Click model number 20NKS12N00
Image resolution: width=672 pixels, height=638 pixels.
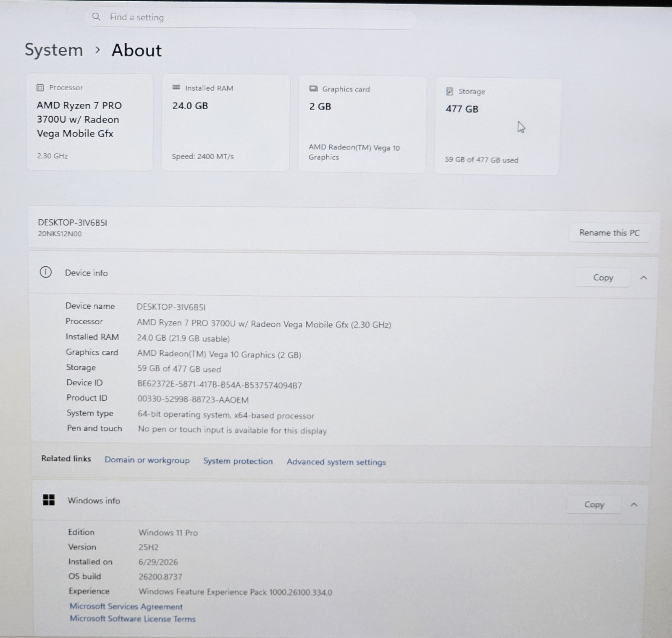tap(60, 234)
